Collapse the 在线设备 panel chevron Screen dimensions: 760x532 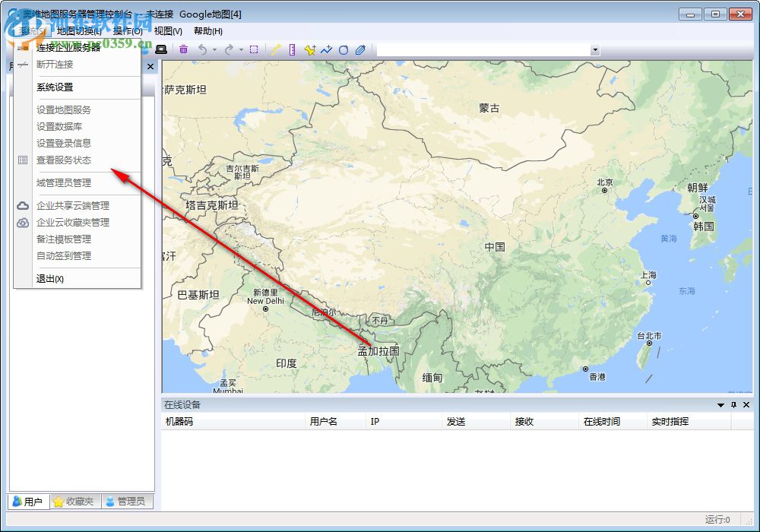(720, 405)
